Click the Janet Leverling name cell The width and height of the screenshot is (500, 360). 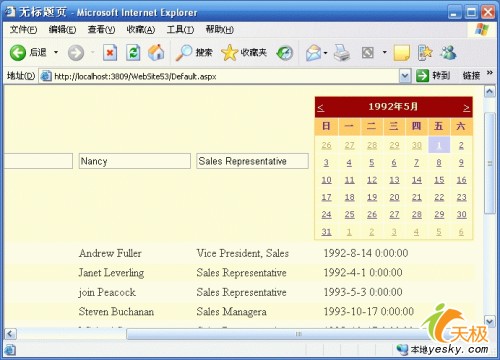(x=111, y=273)
